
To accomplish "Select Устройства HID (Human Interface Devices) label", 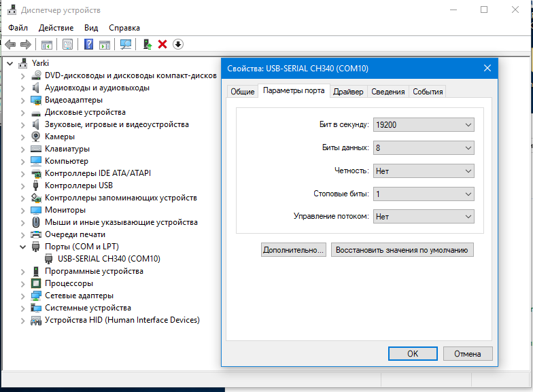I will [122, 320].
